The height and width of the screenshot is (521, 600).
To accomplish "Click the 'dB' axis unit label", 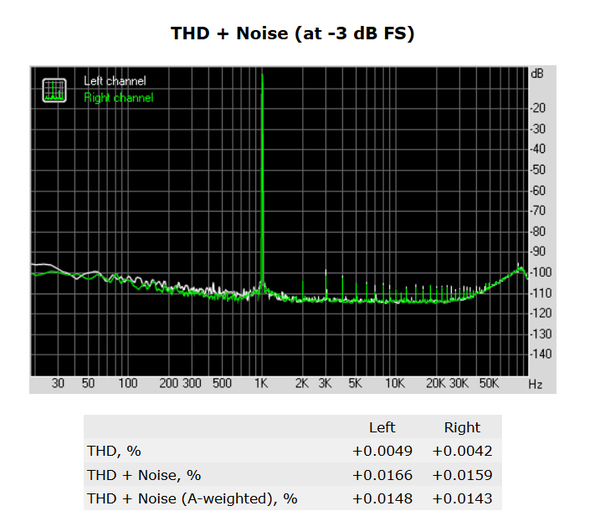I will point(537,73).
